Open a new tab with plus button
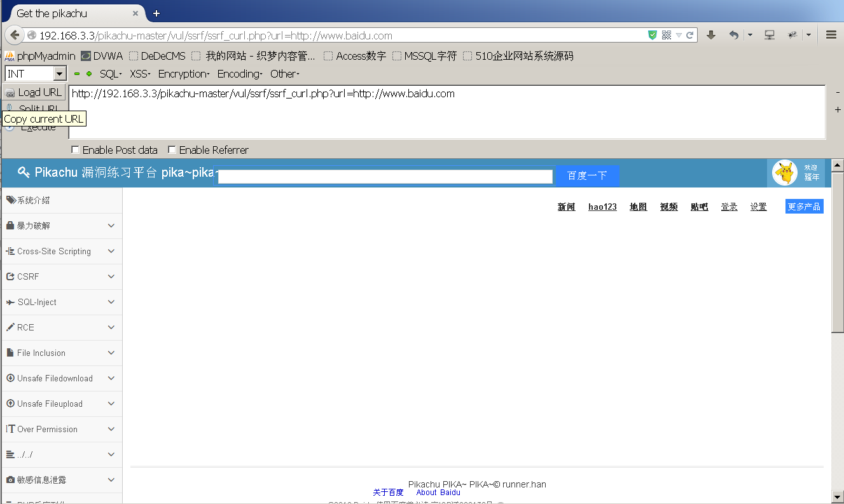The width and height of the screenshot is (844, 504). (x=156, y=13)
